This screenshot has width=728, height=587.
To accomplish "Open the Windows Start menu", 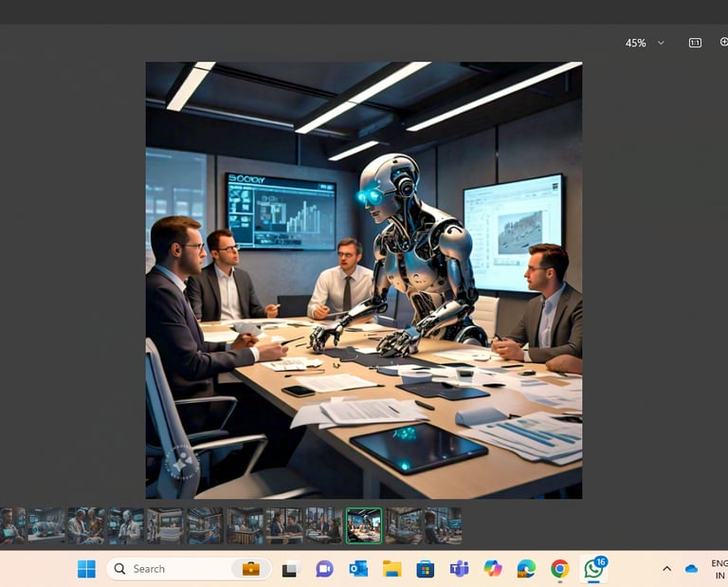I will pyautogui.click(x=86, y=569).
